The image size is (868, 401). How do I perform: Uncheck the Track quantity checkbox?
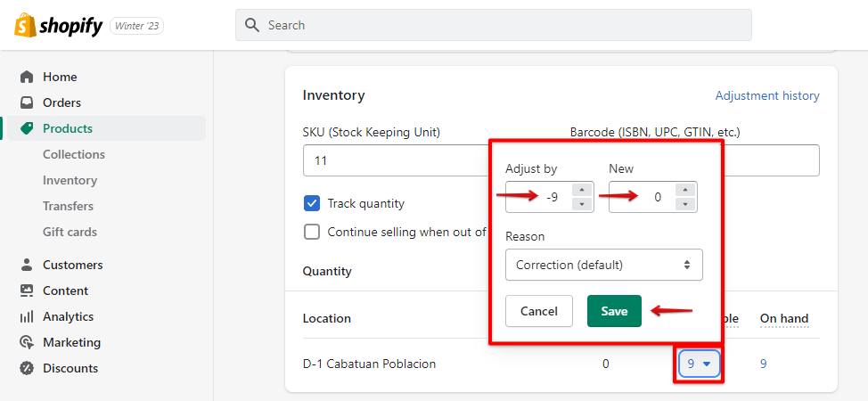[x=312, y=203]
